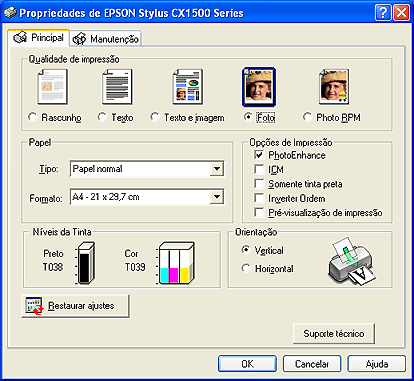
Task: Click the Tipo: field label
Action: tap(49, 169)
